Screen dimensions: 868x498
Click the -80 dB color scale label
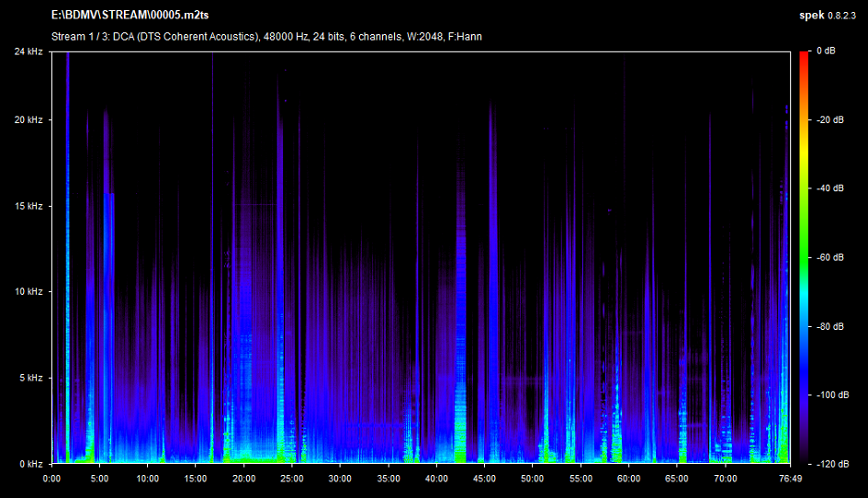coord(831,326)
